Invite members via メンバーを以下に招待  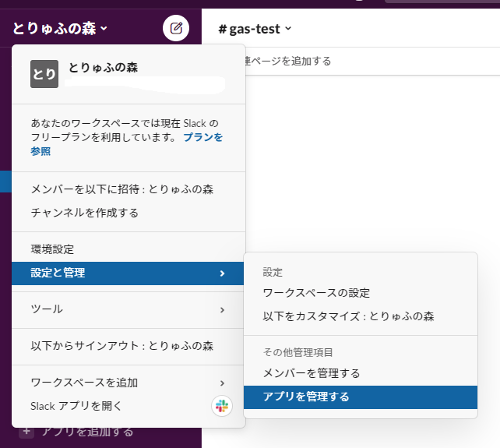click(129, 189)
